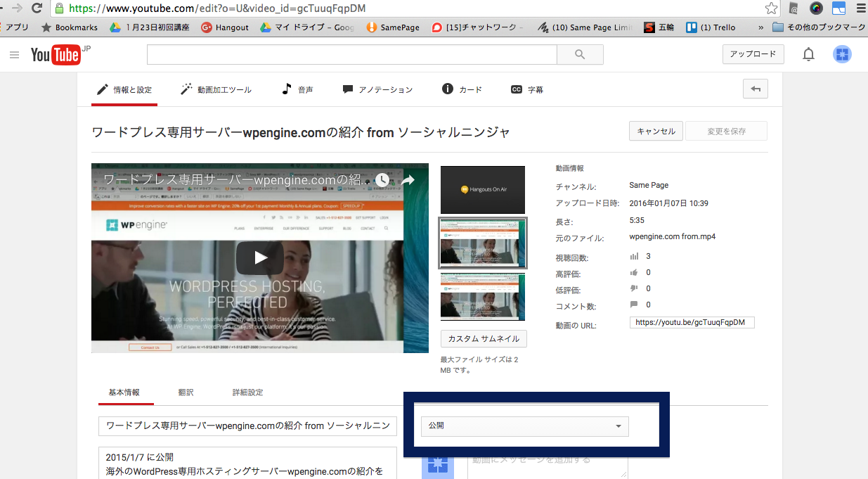
Task: Click the Same Page channel name
Action: point(649,186)
